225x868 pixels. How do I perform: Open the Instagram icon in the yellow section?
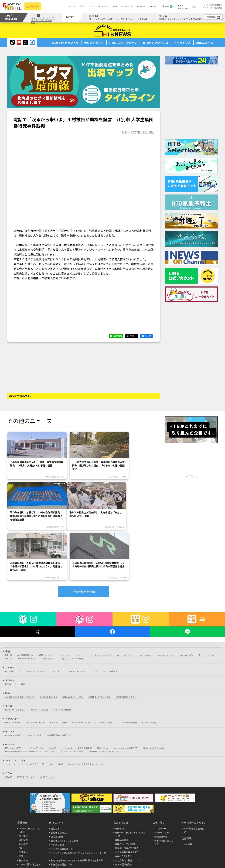pos(146,619)
